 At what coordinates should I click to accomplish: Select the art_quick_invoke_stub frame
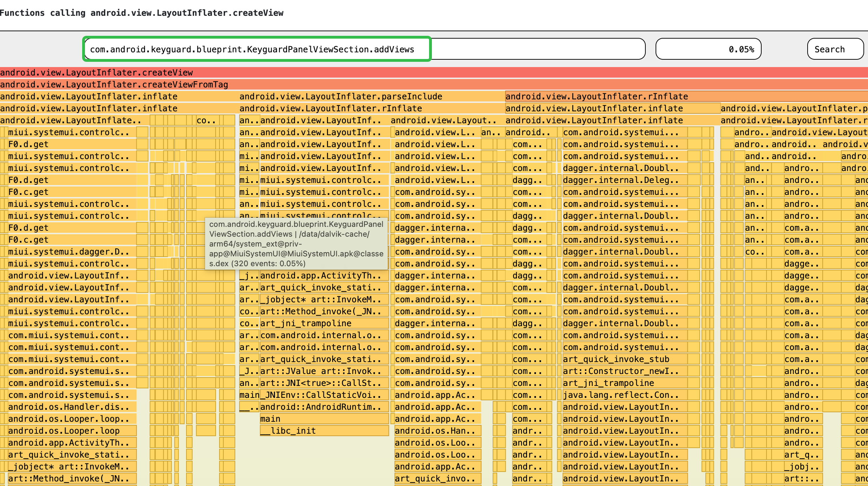[x=625, y=359]
